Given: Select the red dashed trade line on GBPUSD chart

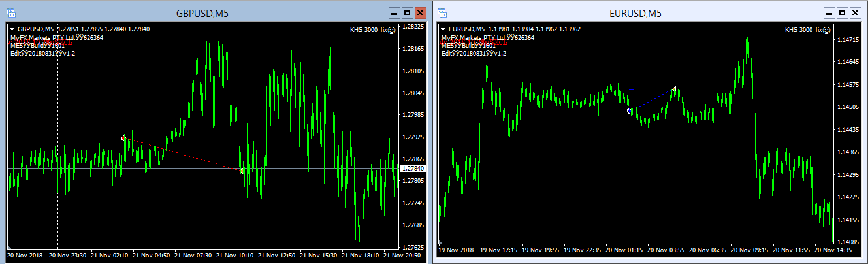Looking at the screenshot, I should click(183, 154).
